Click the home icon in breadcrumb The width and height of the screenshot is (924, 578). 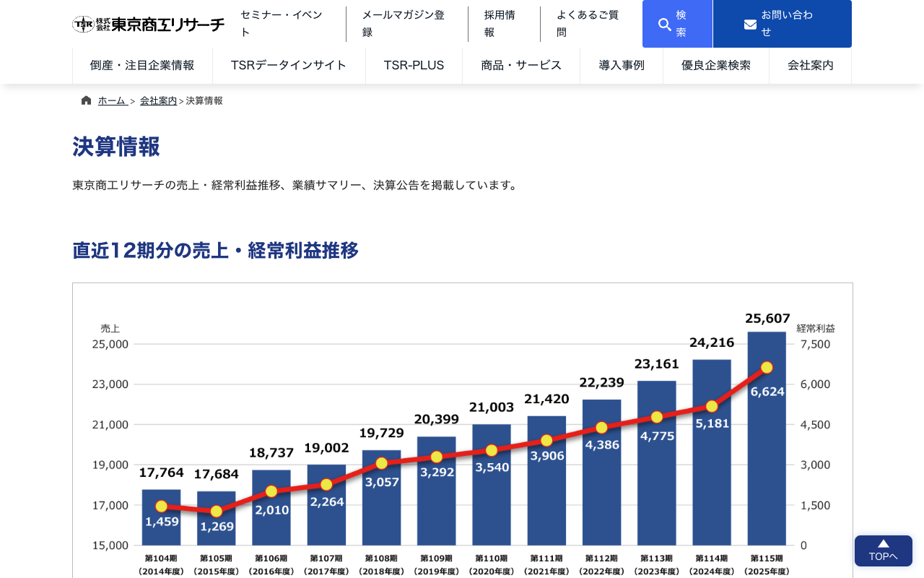click(x=87, y=100)
